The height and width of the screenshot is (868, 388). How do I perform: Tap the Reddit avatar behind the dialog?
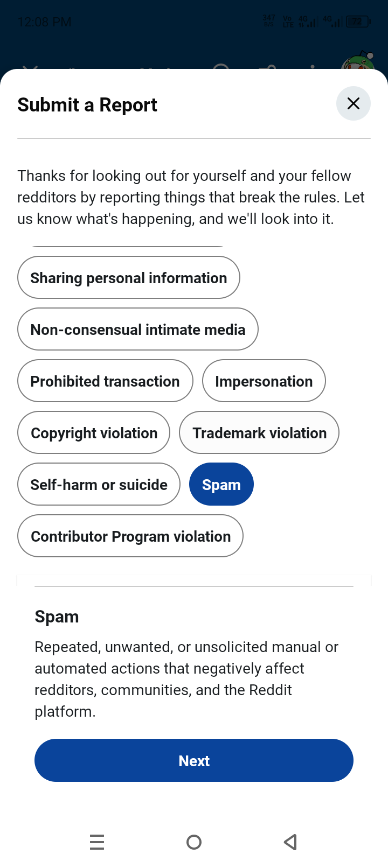click(x=358, y=64)
